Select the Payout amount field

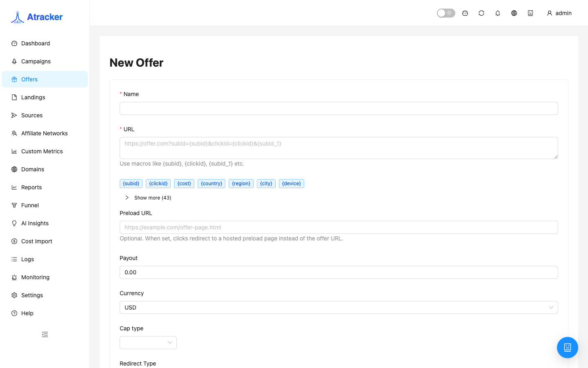[x=339, y=272]
